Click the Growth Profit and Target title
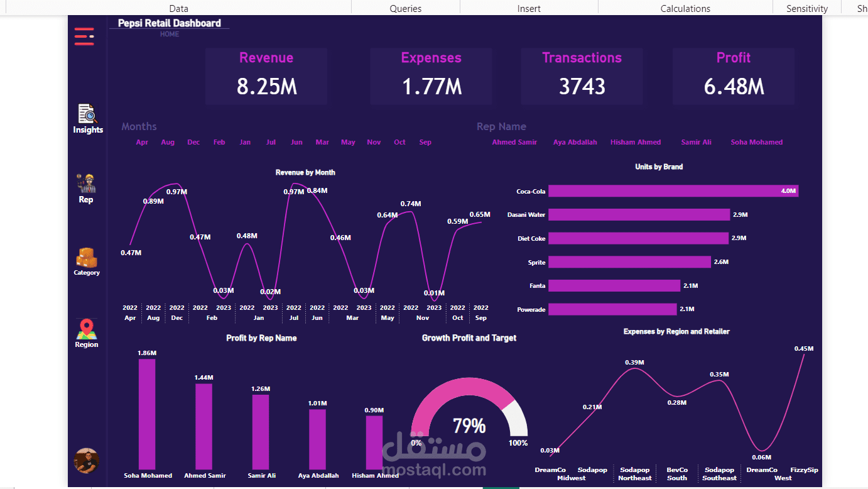 (469, 338)
